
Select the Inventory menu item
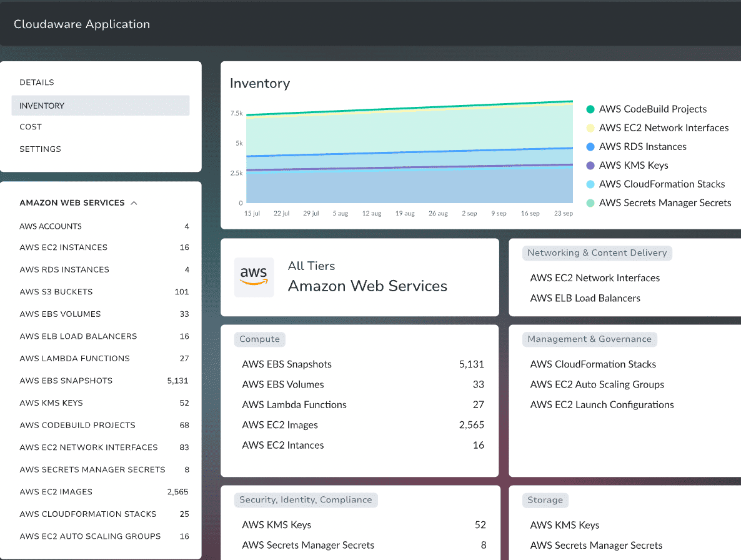100,106
